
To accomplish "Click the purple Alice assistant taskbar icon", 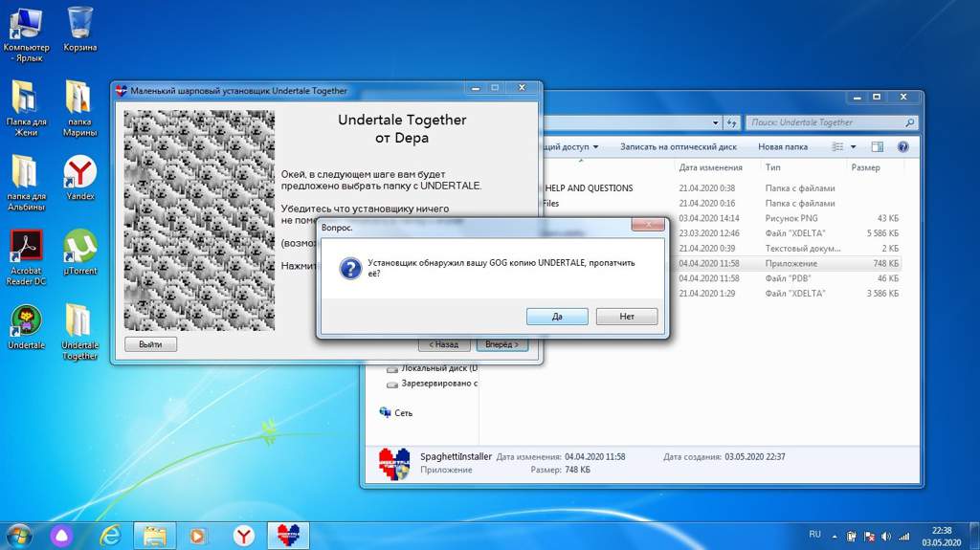I will (x=61, y=536).
